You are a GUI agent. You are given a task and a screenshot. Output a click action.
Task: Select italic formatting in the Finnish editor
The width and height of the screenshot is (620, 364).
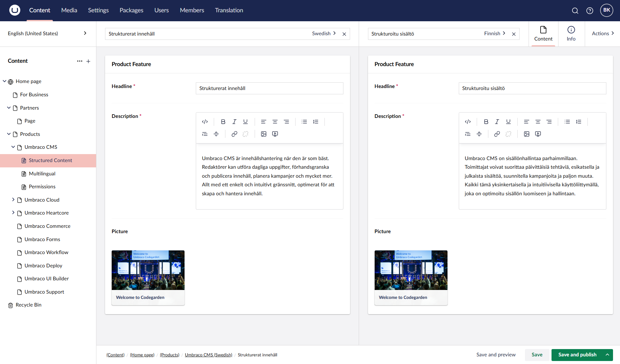point(497,122)
